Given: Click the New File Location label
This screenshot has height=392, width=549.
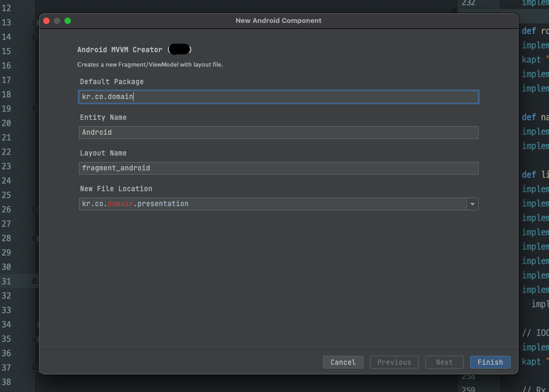Looking at the screenshot, I should 116,189.
